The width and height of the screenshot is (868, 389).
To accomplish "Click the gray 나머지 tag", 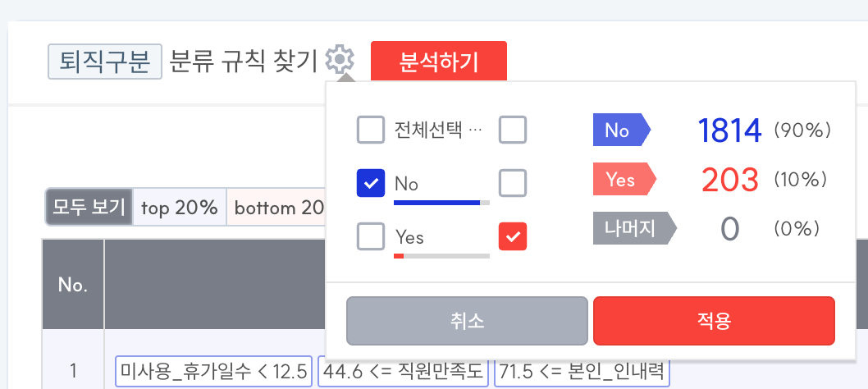I will click(x=634, y=228).
